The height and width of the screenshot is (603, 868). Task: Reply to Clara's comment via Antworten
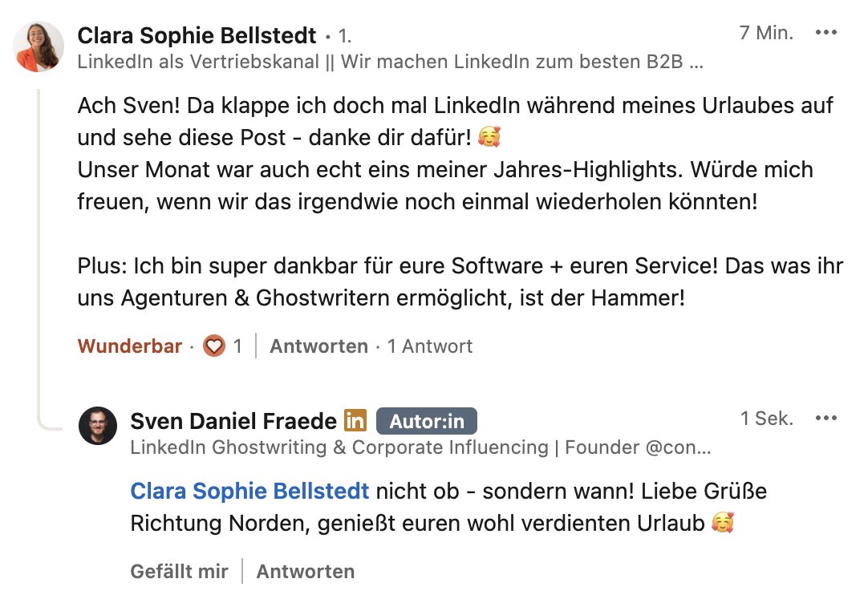click(x=318, y=346)
